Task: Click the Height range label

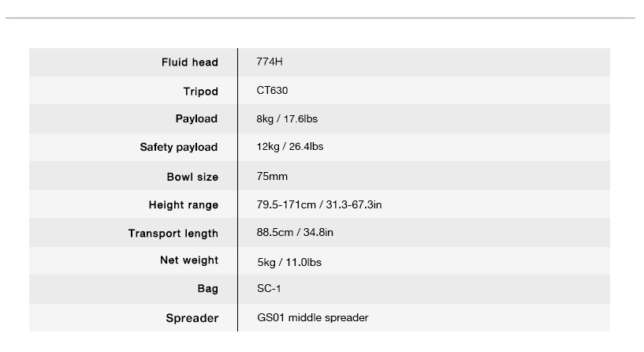Action: coord(183,205)
